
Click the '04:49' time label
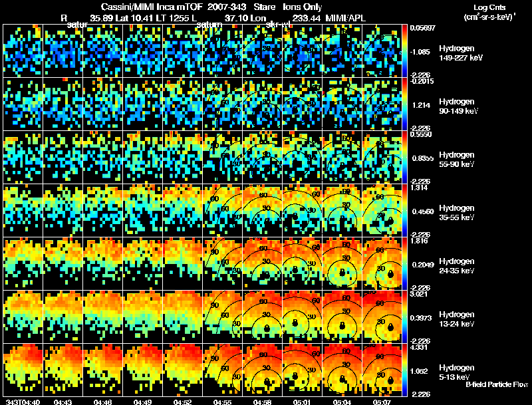coord(142,402)
